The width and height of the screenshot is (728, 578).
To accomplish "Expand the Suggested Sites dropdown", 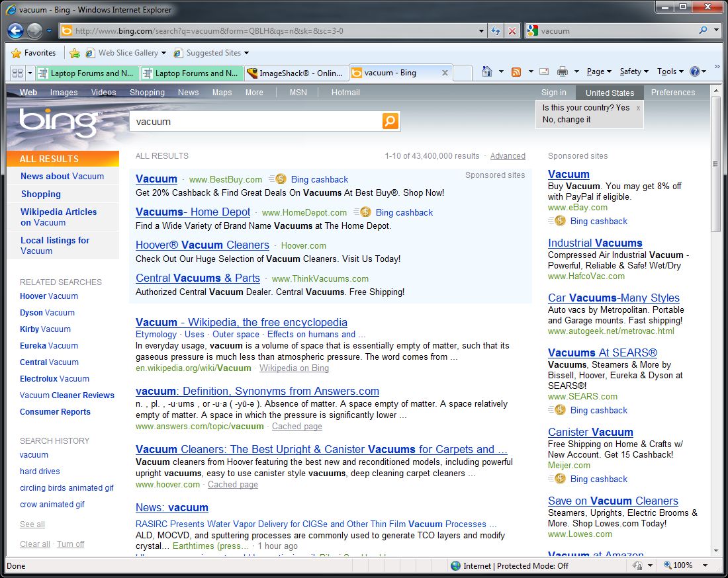I will click(x=247, y=53).
